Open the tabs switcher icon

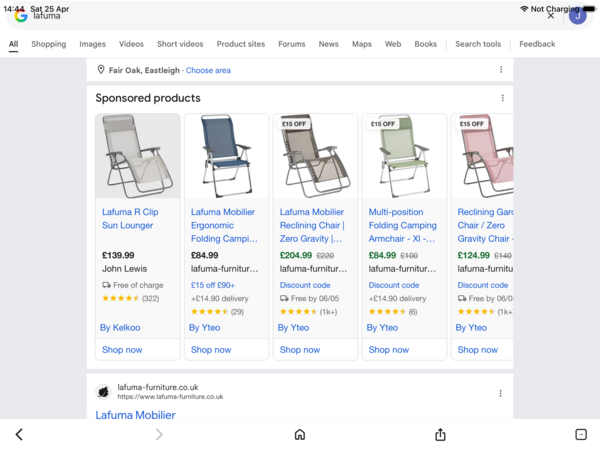click(x=581, y=434)
